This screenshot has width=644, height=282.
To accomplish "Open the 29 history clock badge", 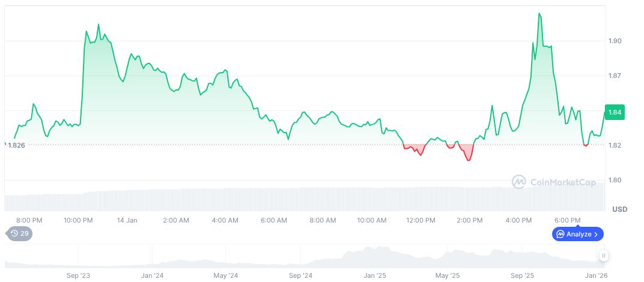I will tap(19, 233).
